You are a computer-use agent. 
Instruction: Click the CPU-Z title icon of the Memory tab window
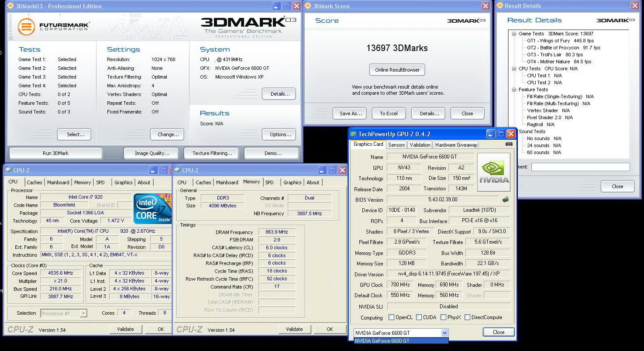coord(177,170)
